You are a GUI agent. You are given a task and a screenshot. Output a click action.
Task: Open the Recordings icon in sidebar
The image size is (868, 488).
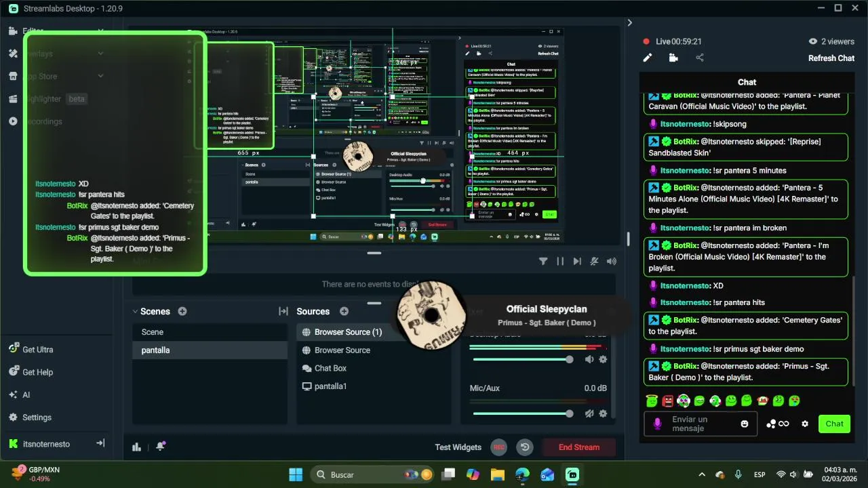pyautogui.click(x=13, y=121)
